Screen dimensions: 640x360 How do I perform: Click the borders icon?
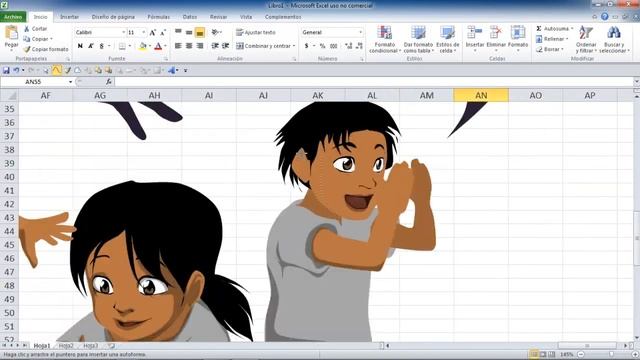click(x=122, y=46)
